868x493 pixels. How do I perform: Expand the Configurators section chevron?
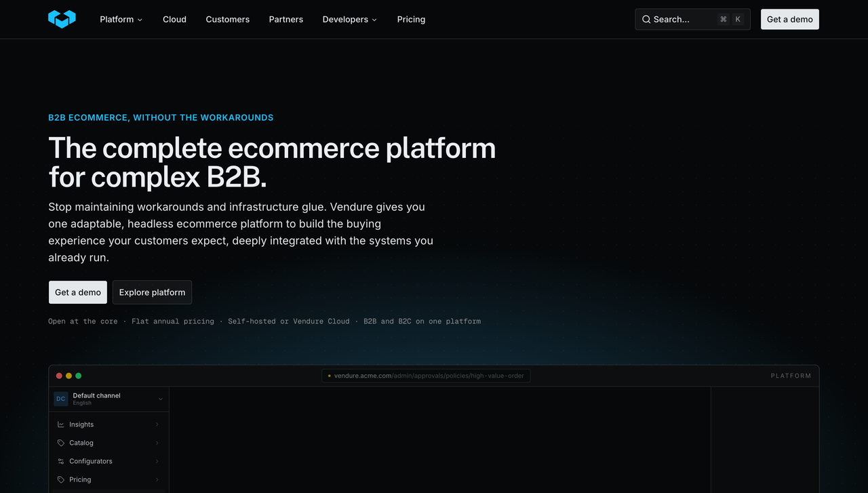point(157,461)
